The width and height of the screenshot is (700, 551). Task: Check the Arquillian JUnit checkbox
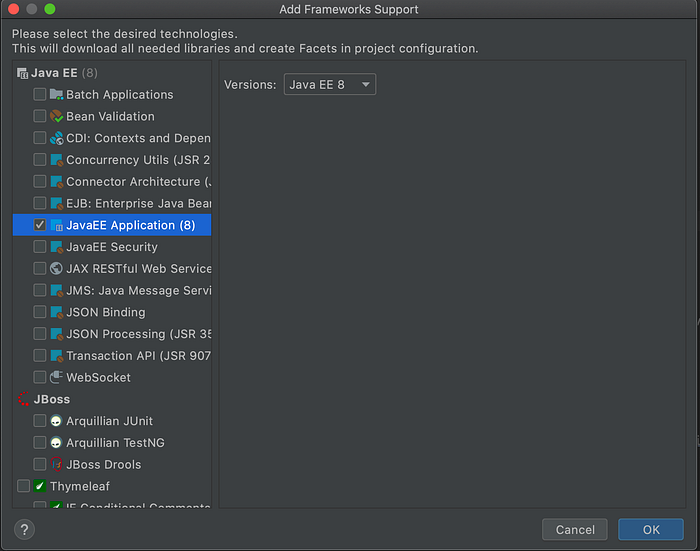tap(40, 421)
